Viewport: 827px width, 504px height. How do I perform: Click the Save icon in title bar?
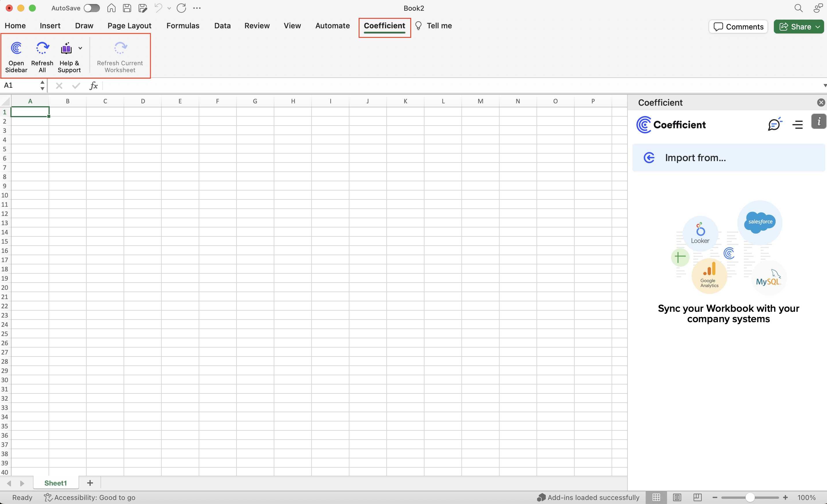pyautogui.click(x=127, y=8)
